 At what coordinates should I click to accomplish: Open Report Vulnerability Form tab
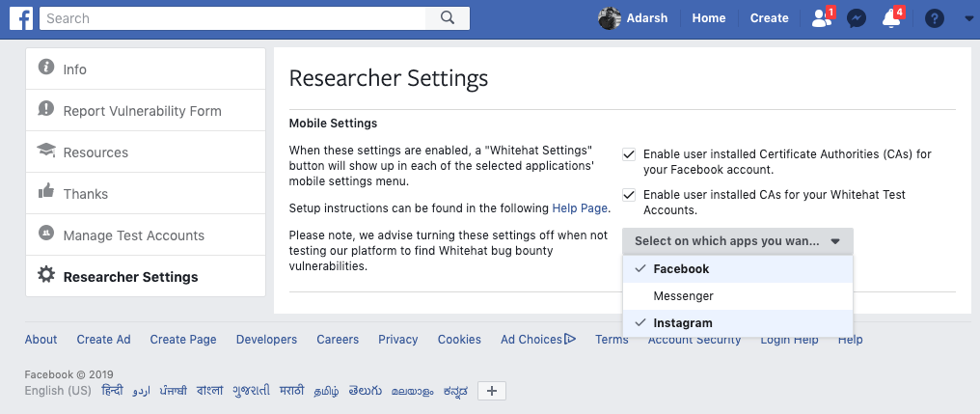coord(146,111)
